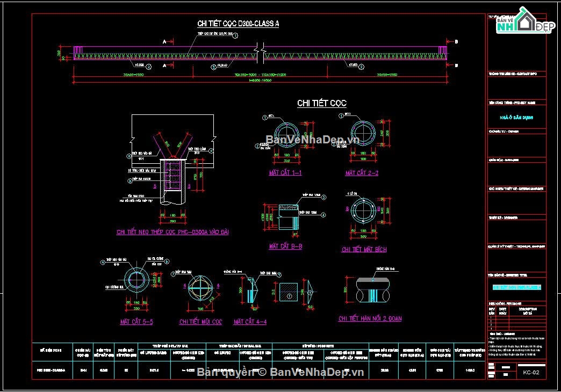Select the upper section marker A arrow
Viewport: 561px width, 392px height.
(x=168, y=42)
